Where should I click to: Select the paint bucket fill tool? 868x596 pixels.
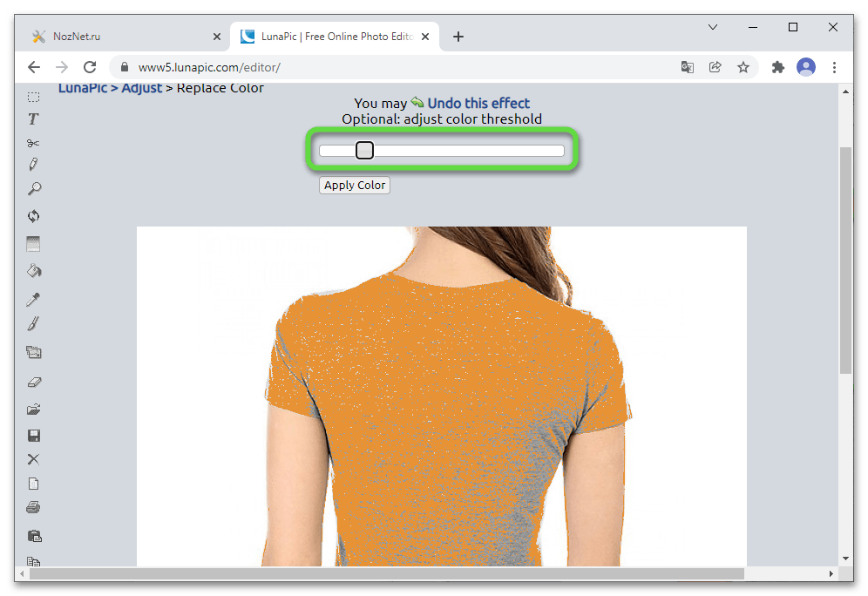point(34,271)
